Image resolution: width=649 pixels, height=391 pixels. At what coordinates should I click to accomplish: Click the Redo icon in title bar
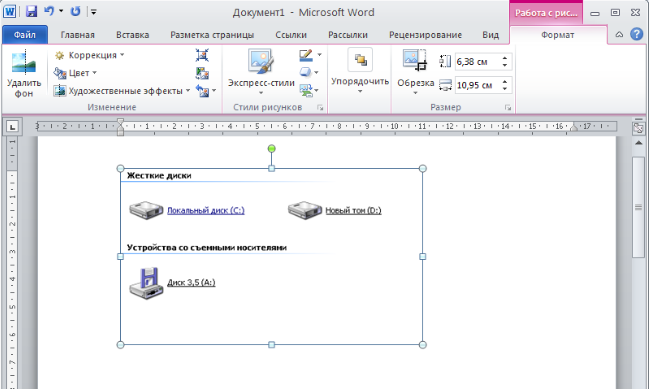(75, 11)
